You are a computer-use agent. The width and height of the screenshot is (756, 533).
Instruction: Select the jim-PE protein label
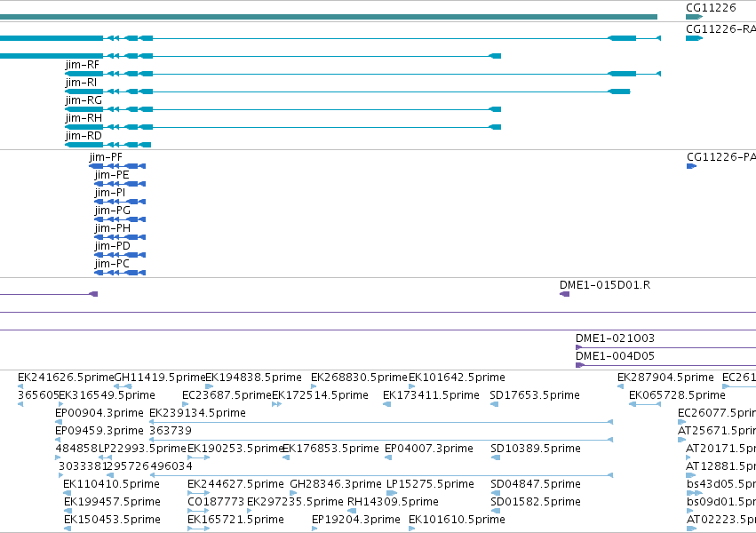112,175
